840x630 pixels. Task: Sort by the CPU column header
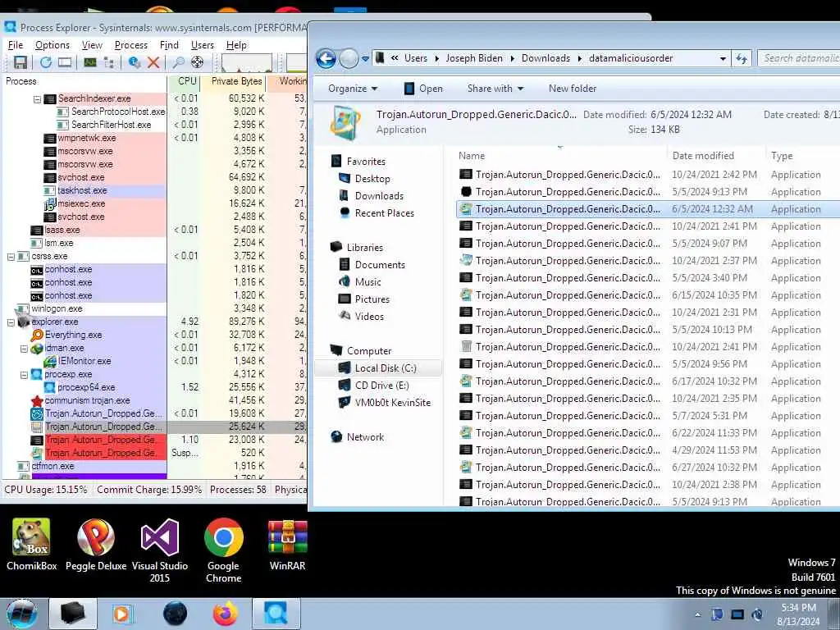185,81
